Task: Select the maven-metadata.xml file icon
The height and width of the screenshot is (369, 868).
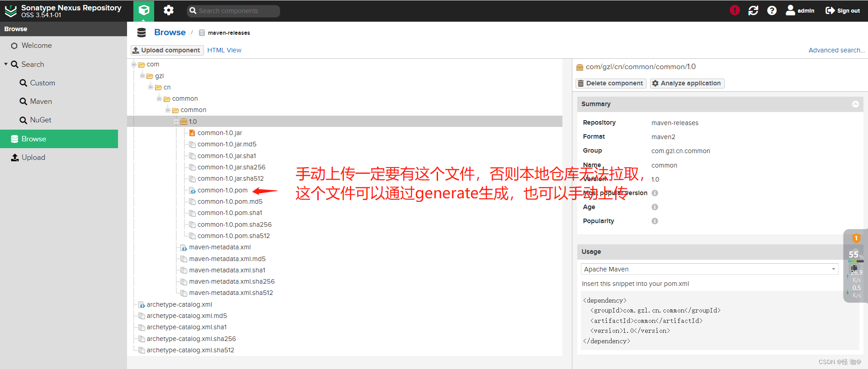Action: 184,248
